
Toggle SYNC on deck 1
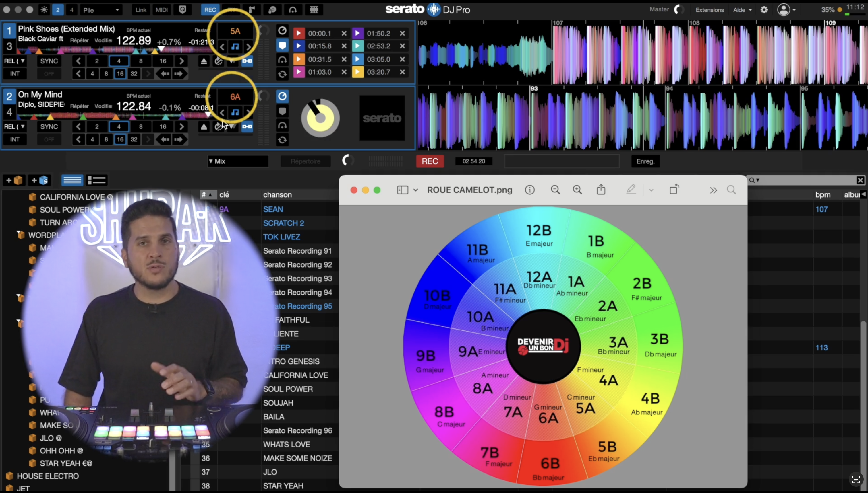tap(49, 61)
